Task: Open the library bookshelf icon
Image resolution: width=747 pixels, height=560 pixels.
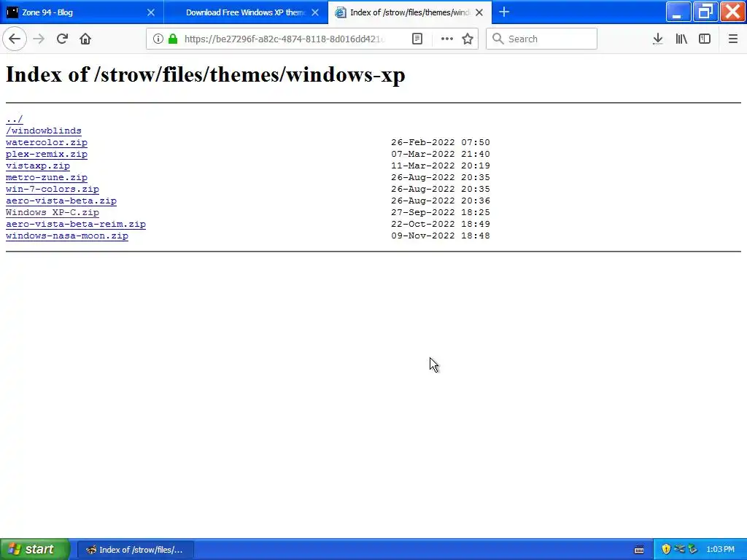Action: click(x=681, y=39)
